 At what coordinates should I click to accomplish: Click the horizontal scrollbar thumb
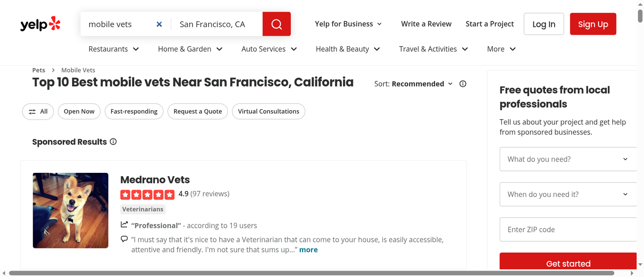pos(311,273)
